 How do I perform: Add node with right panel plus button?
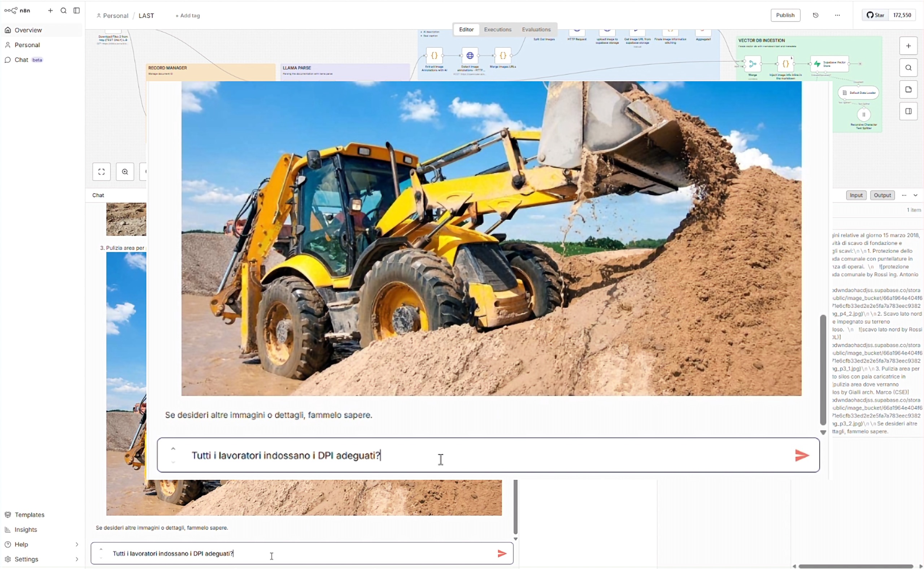click(908, 46)
